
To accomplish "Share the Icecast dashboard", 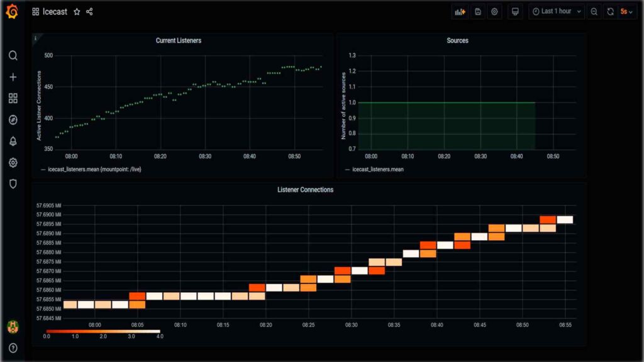I will tap(89, 12).
